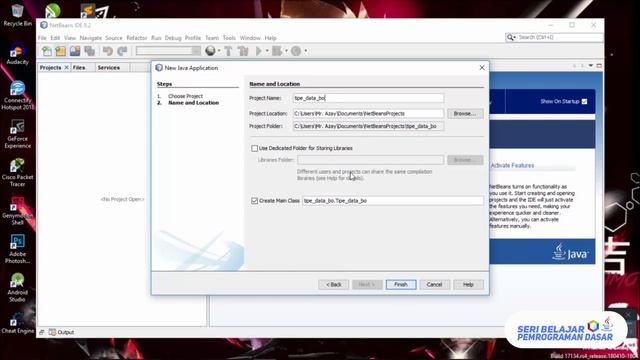Open Connectify Hotspot desktop shortcut
The image size is (640, 360).
(x=17, y=95)
